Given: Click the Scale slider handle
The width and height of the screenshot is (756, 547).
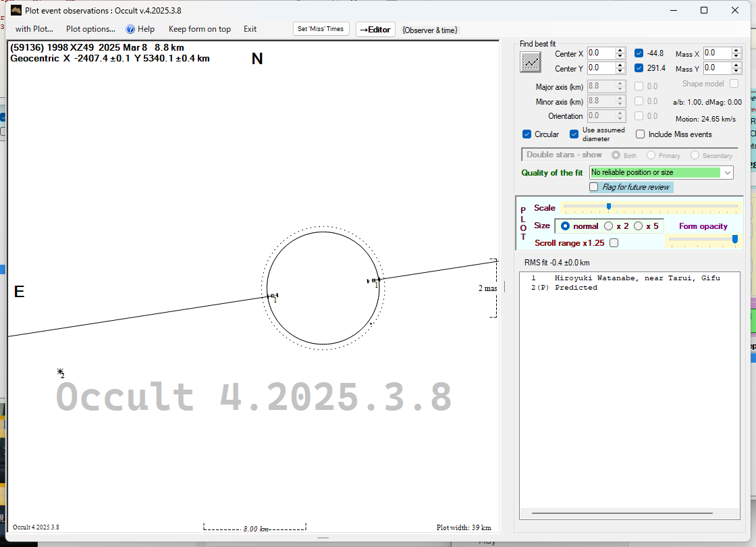Looking at the screenshot, I should 609,207.
